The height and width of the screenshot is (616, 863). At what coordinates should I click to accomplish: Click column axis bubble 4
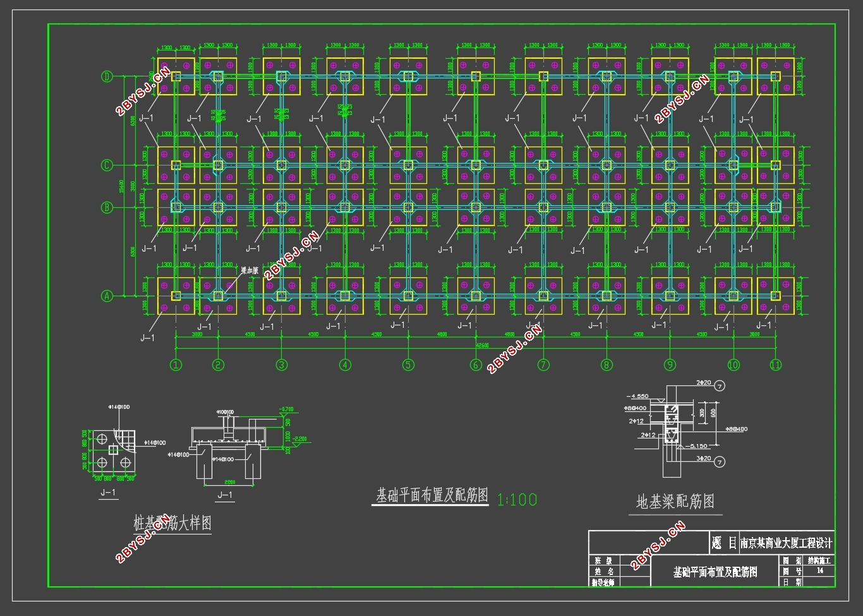pos(345,365)
